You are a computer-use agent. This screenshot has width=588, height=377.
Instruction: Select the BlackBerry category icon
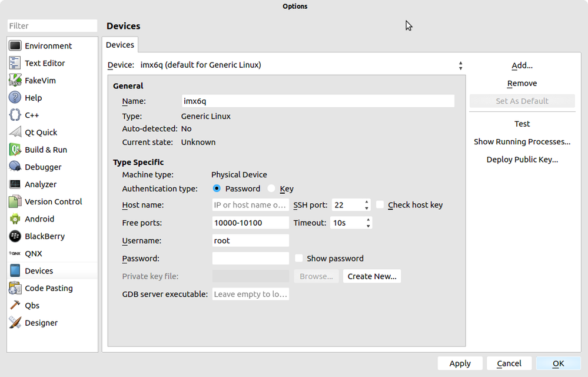[x=15, y=236]
